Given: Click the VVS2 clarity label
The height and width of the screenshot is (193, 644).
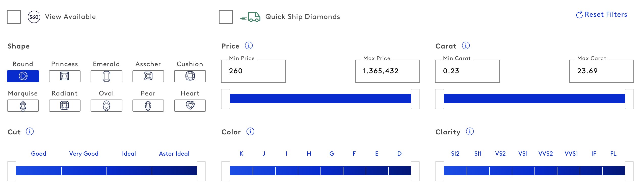Looking at the screenshot, I should [546, 154].
